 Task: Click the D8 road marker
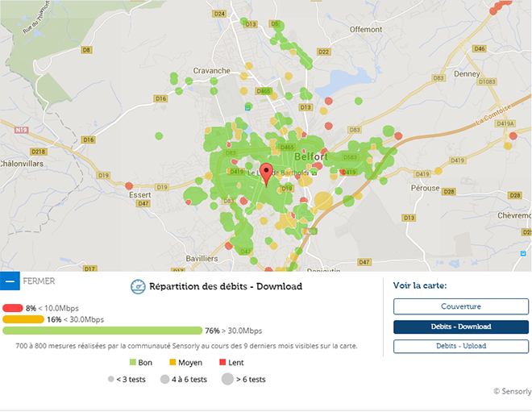(x=87, y=50)
